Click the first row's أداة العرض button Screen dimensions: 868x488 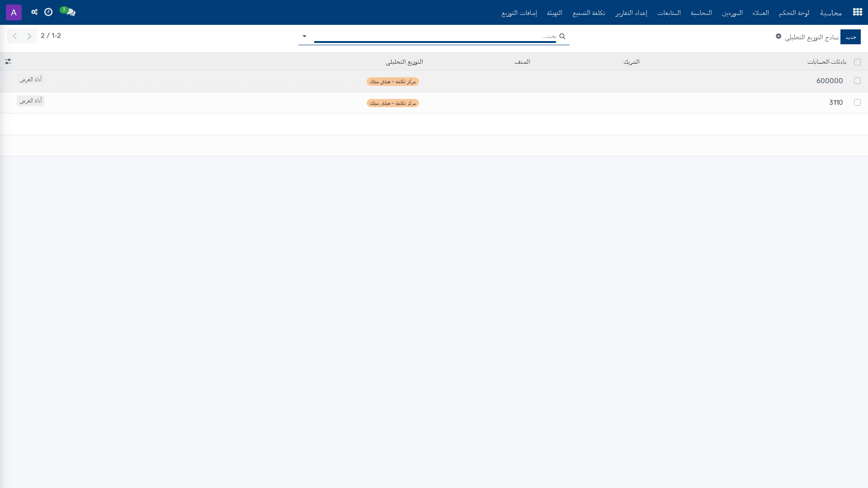coord(31,80)
